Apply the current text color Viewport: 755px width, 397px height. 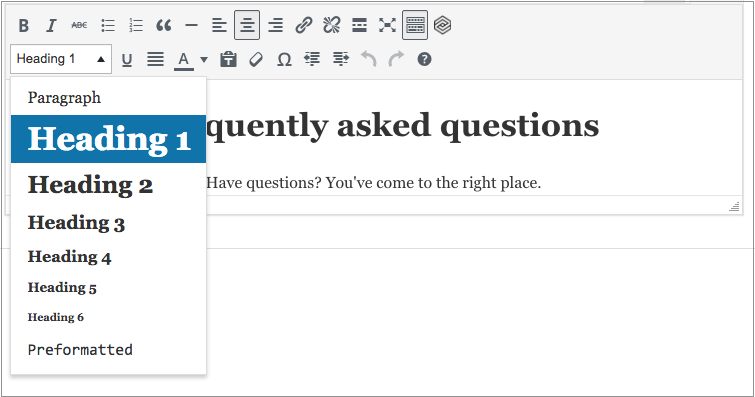point(183,60)
